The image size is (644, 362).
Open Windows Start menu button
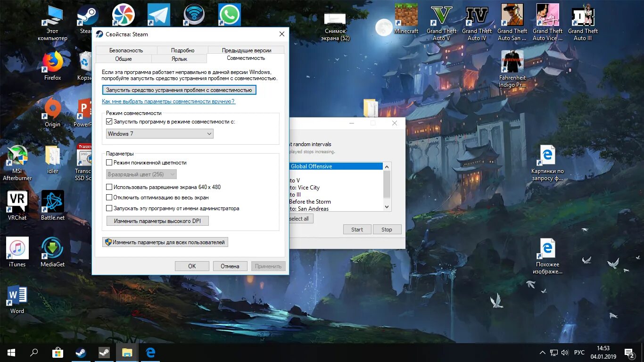11,353
